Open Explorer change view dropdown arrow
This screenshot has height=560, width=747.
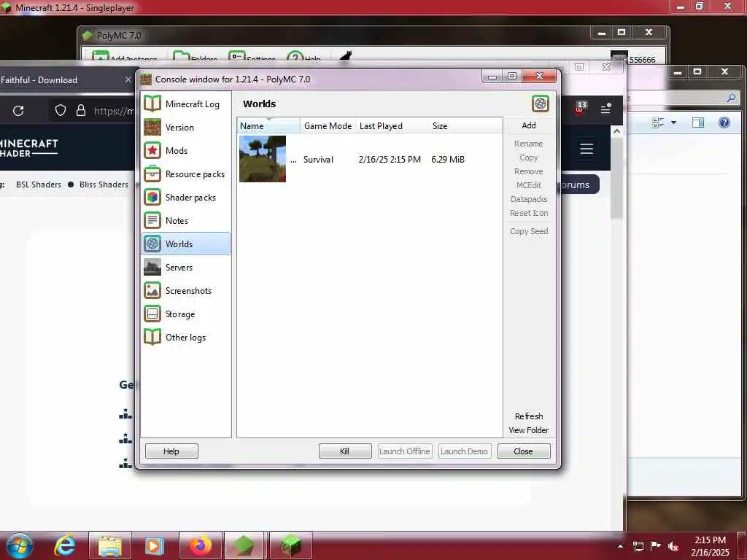point(673,122)
